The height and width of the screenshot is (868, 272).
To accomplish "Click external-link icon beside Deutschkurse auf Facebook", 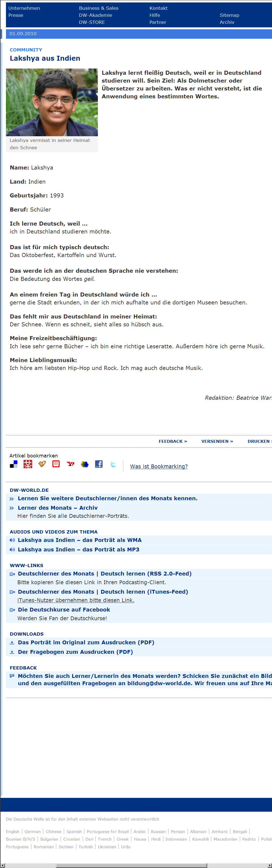I will tap(12, 610).
